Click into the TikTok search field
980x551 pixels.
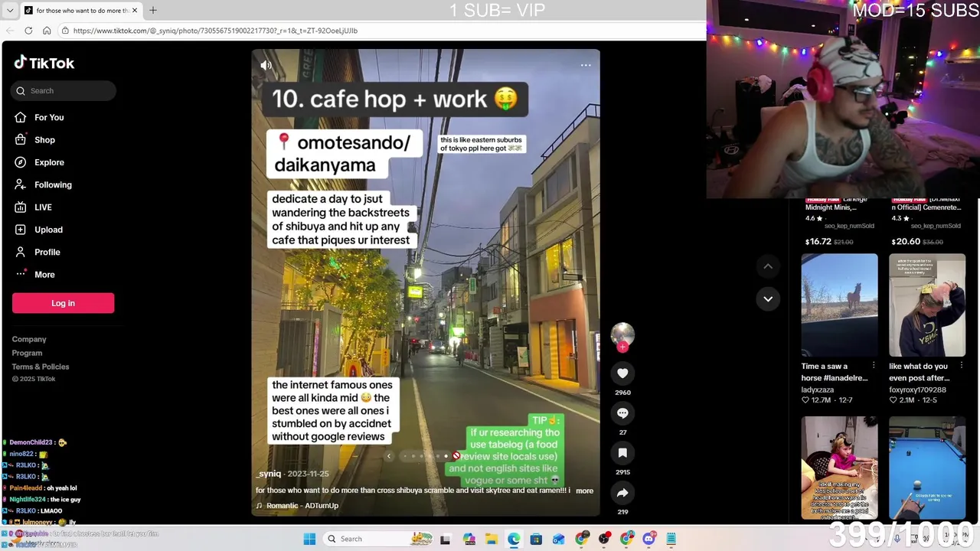pos(64,91)
